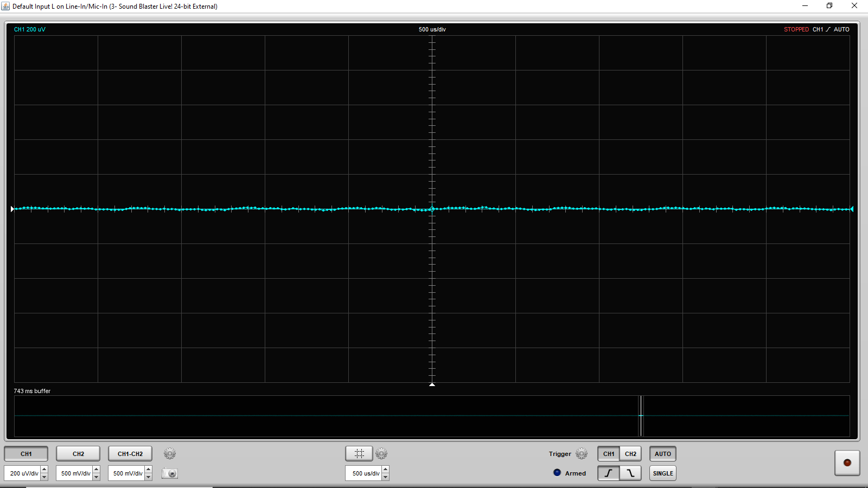Decrease CH1 200 uV/div scale

44,477
